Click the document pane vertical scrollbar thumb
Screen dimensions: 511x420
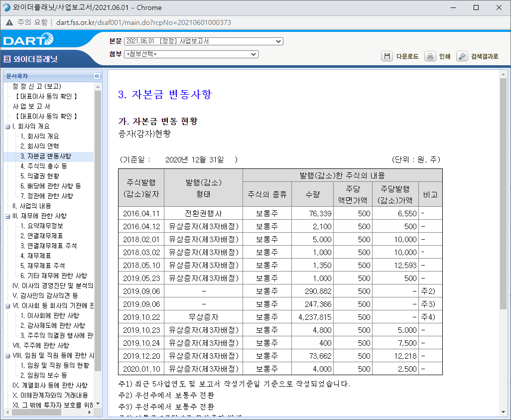[503, 194]
